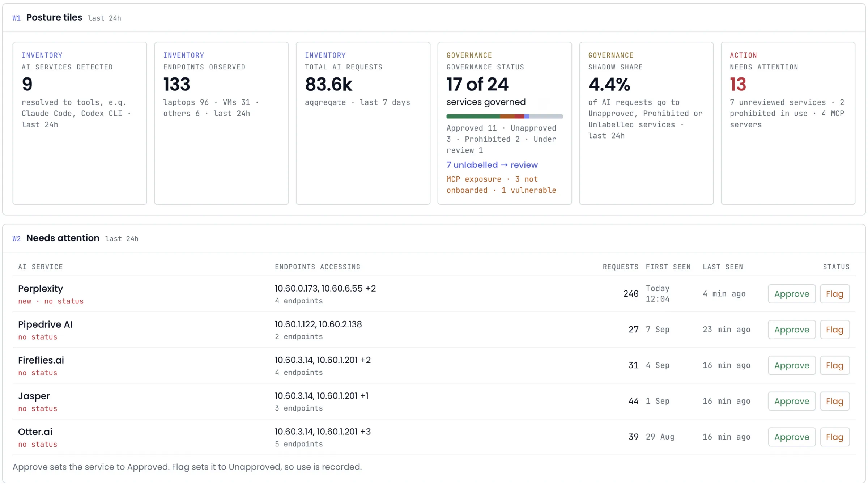This screenshot has width=868, height=484.
Task: Click the 'Posture tiles' widget title
Action: coord(54,17)
